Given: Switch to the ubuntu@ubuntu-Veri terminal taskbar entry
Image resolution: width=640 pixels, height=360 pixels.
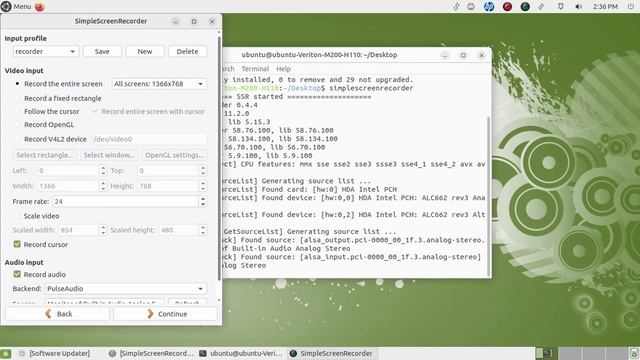Looking at the screenshot, I should click(x=241, y=353).
